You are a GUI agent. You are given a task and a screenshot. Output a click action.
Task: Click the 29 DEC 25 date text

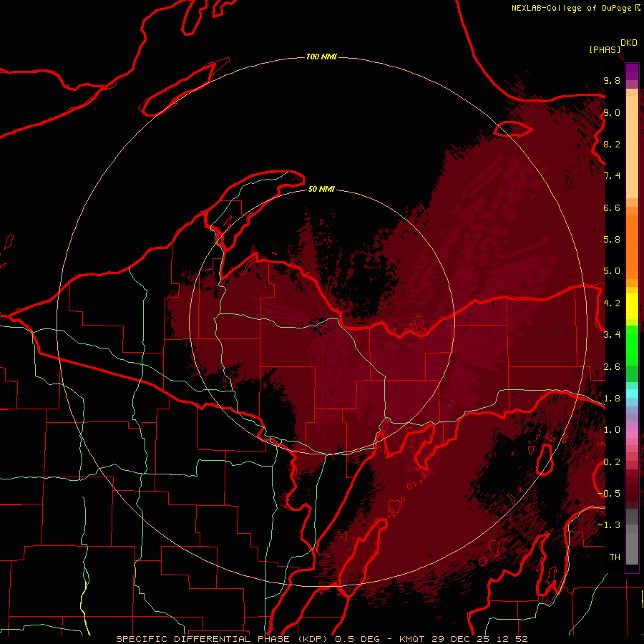coord(462,639)
